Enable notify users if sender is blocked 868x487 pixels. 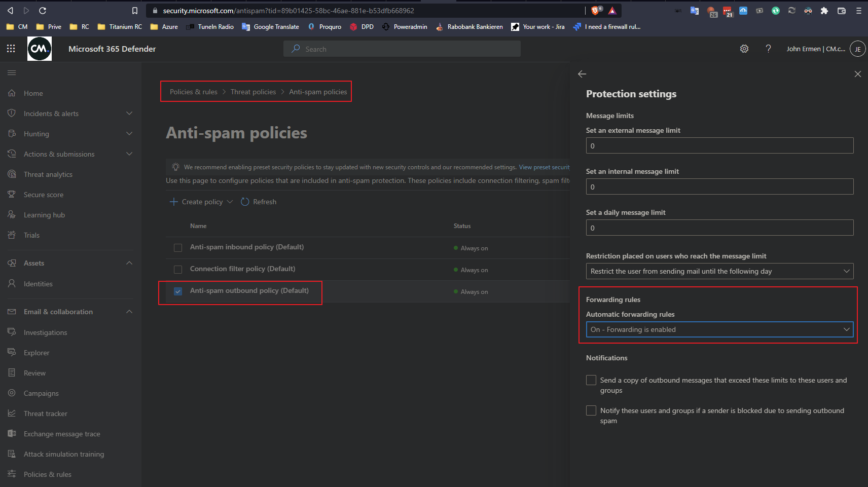tap(591, 410)
